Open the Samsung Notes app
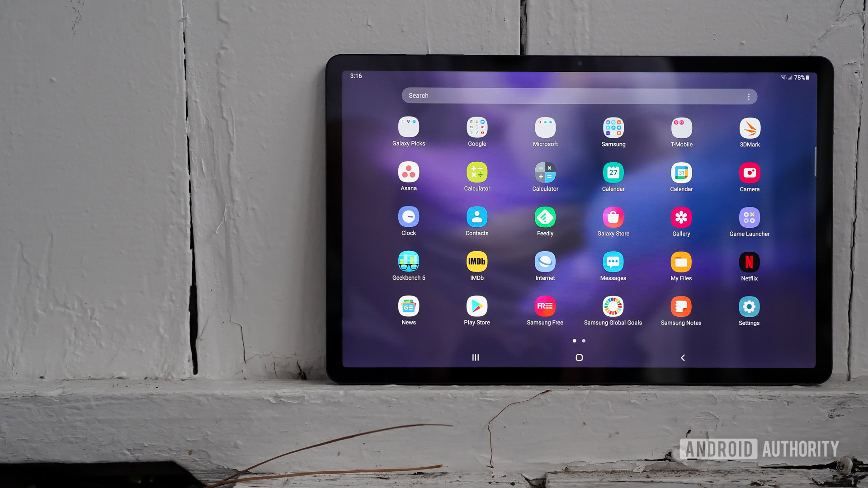The width and height of the screenshot is (868, 488). click(681, 306)
